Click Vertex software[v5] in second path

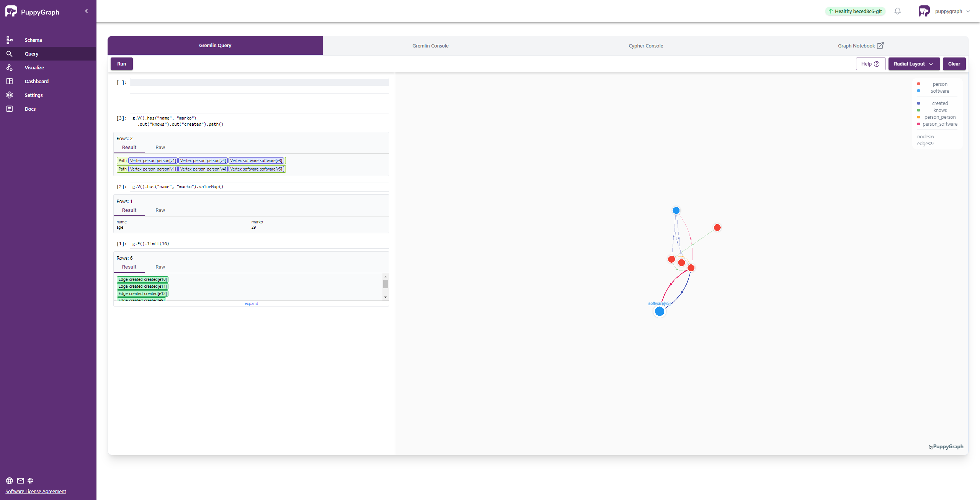click(x=256, y=169)
